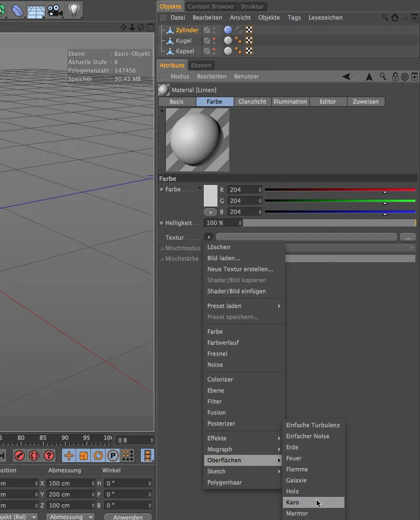Expand the Mograph submenu
Image resolution: width=420 pixels, height=520 pixels.
click(244, 449)
